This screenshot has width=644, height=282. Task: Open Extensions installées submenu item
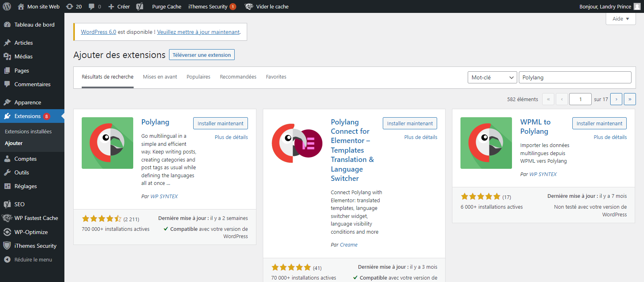click(28, 131)
